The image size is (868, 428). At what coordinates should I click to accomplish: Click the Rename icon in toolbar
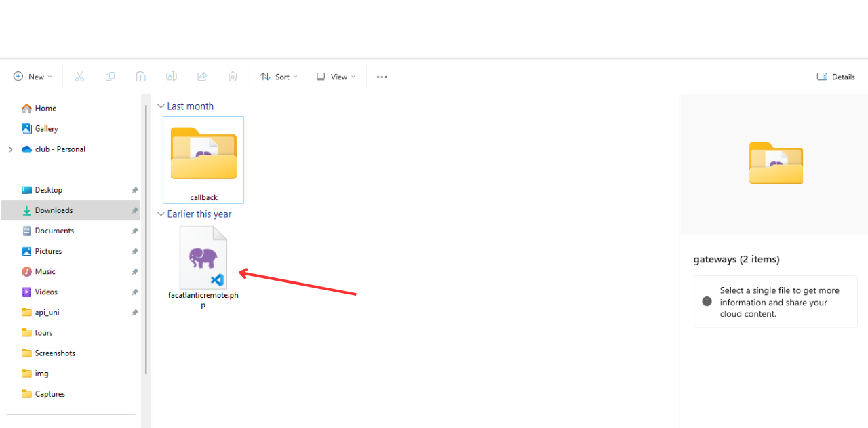click(172, 77)
